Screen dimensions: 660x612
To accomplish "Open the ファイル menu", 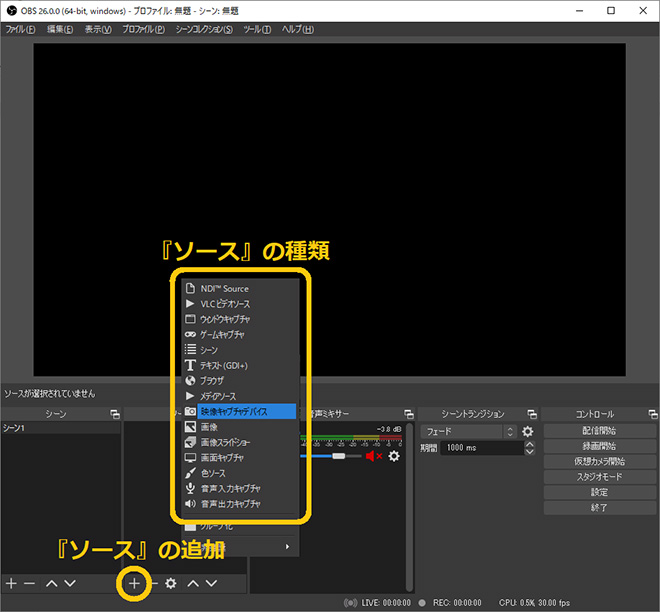I will pyautogui.click(x=20, y=29).
